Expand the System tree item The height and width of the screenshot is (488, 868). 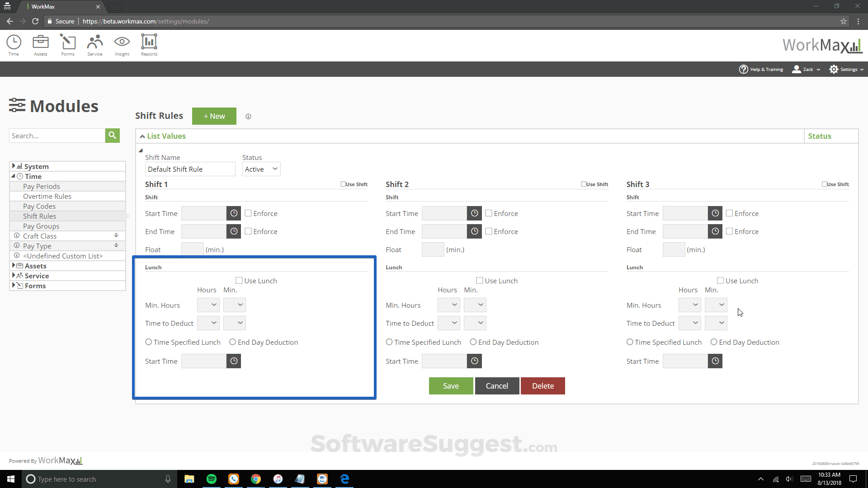coord(14,166)
